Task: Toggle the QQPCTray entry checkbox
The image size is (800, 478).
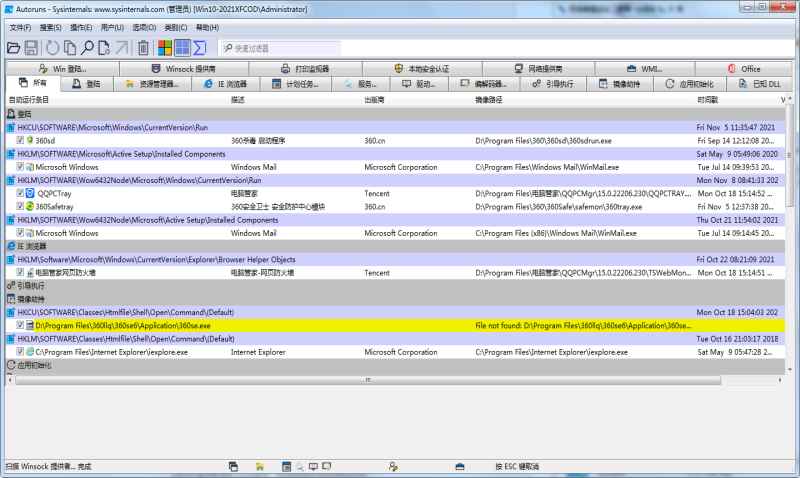Action: tap(20, 193)
